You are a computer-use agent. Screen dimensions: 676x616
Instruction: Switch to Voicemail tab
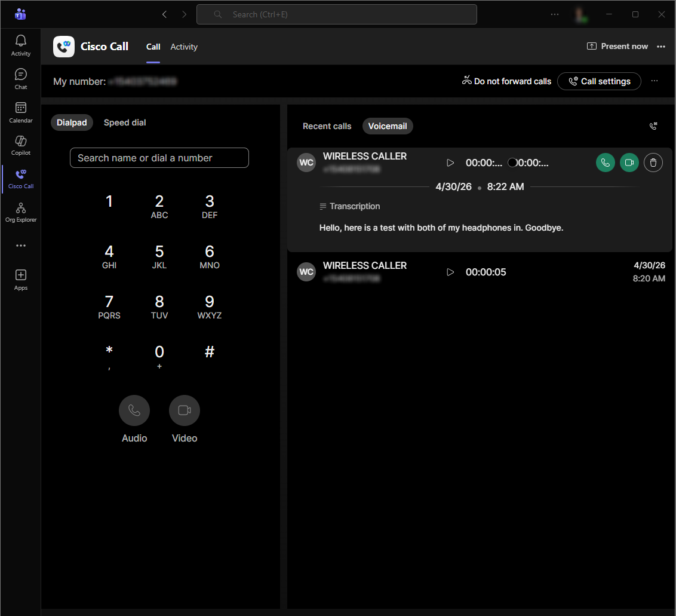pyautogui.click(x=388, y=126)
